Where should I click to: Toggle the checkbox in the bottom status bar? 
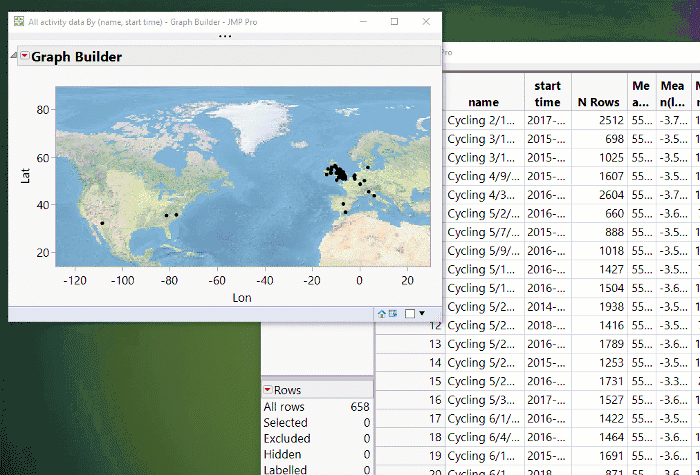410,313
